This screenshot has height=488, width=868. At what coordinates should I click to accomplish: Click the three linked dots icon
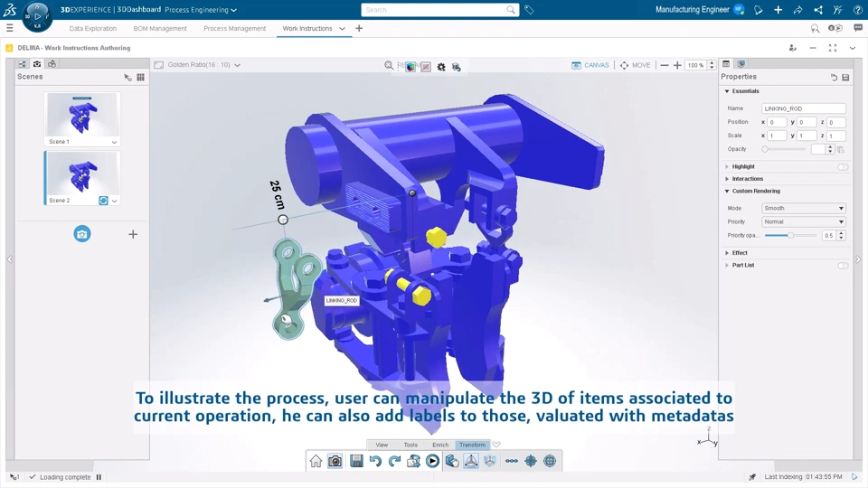point(512,461)
